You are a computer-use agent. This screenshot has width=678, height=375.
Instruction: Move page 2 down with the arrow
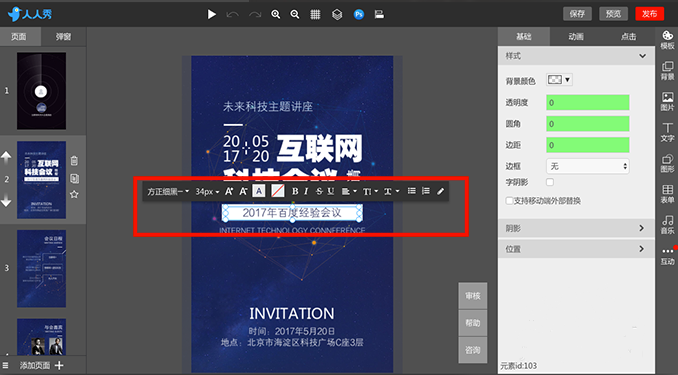click(6, 201)
